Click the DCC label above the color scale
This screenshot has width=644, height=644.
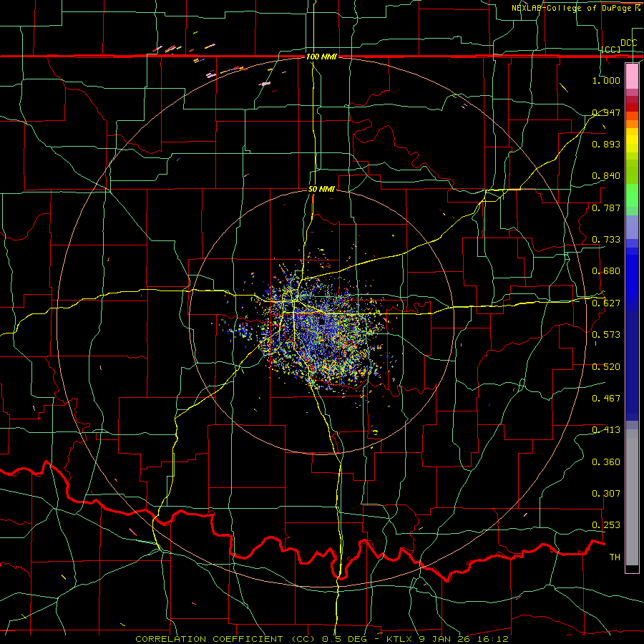(629, 43)
